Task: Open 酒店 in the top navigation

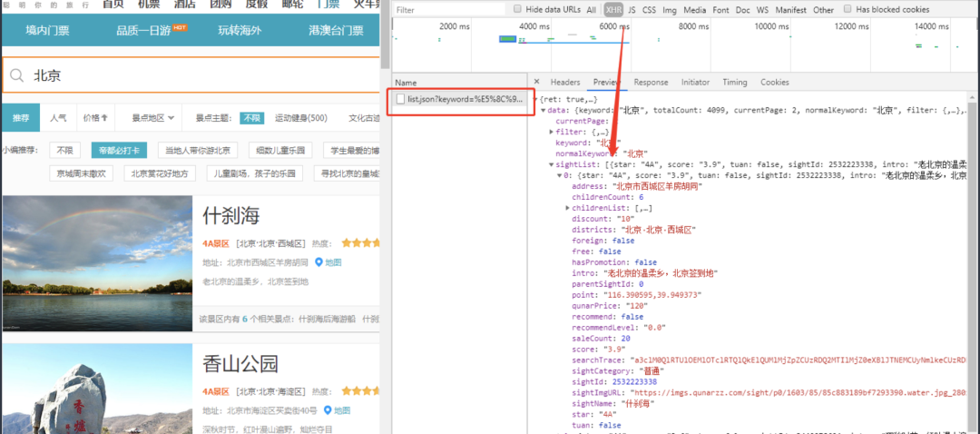Action: [x=183, y=5]
